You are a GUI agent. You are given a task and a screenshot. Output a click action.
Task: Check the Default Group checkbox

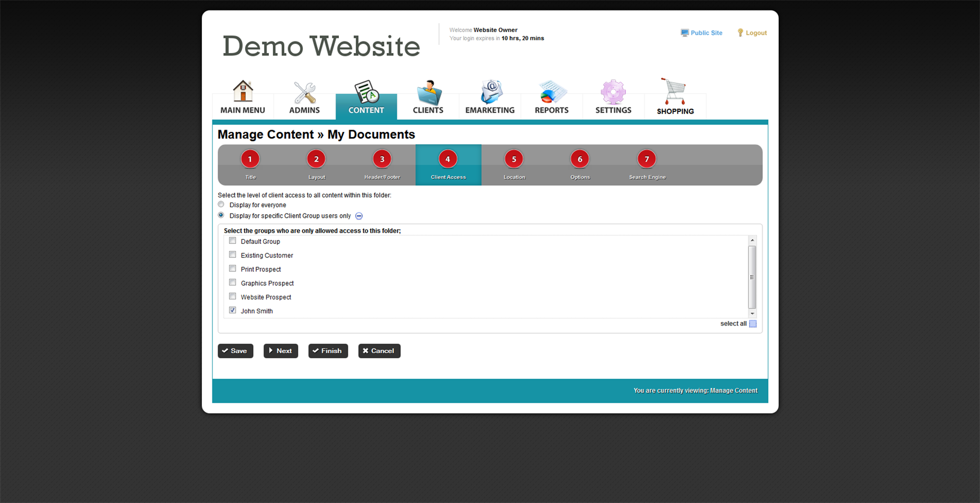233,241
